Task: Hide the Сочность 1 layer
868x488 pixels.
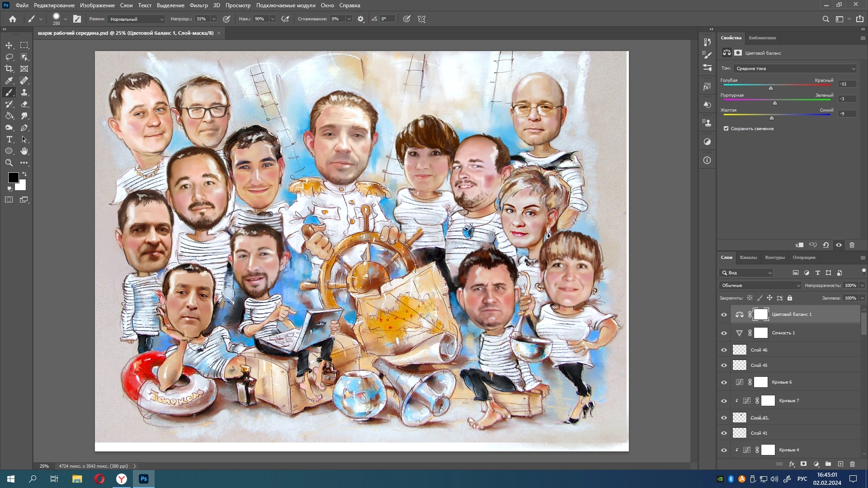Action: tap(724, 333)
